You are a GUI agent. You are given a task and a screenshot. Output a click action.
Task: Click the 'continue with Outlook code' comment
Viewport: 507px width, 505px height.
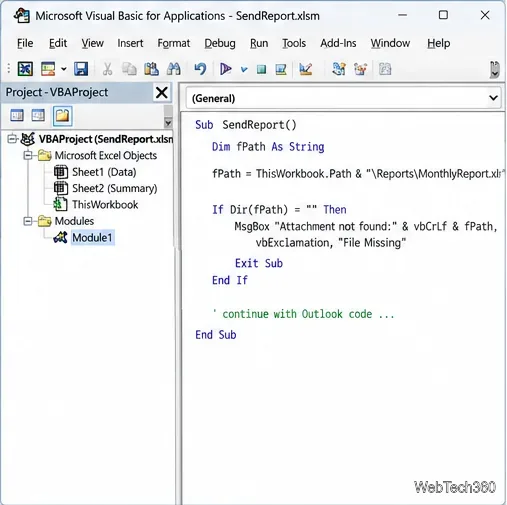point(303,314)
